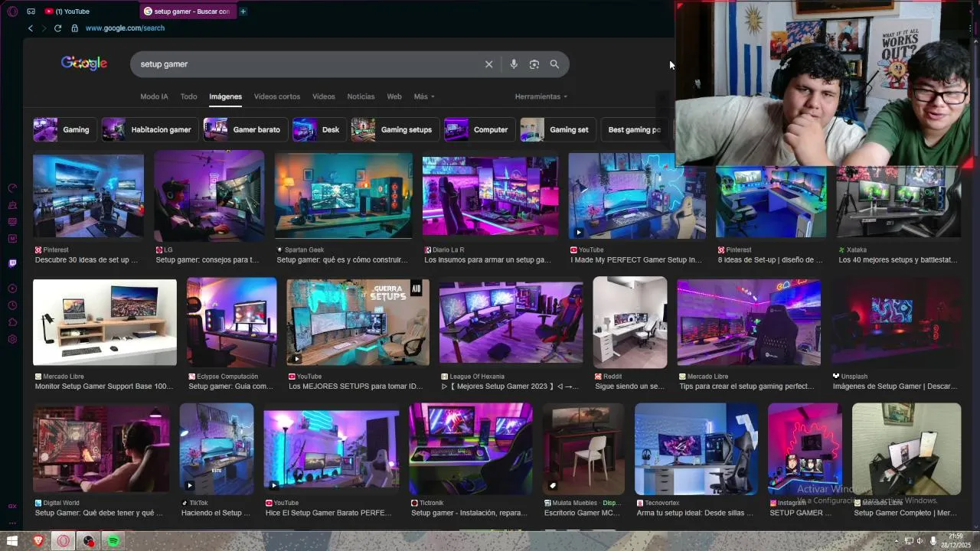Click the taskbar volume speaker icon
The width and height of the screenshot is (980, 551).
(x=921, y=541)
